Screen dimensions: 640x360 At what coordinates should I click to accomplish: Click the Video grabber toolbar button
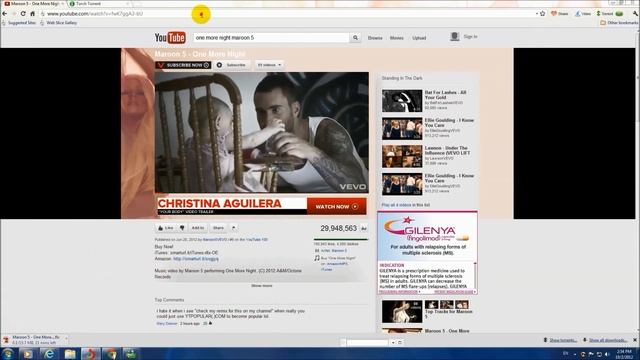(583, 13)
